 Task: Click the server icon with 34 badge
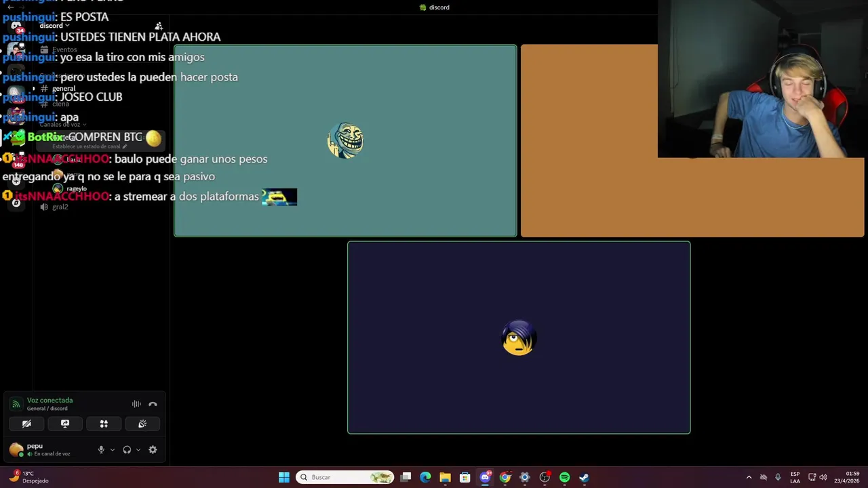16,26
